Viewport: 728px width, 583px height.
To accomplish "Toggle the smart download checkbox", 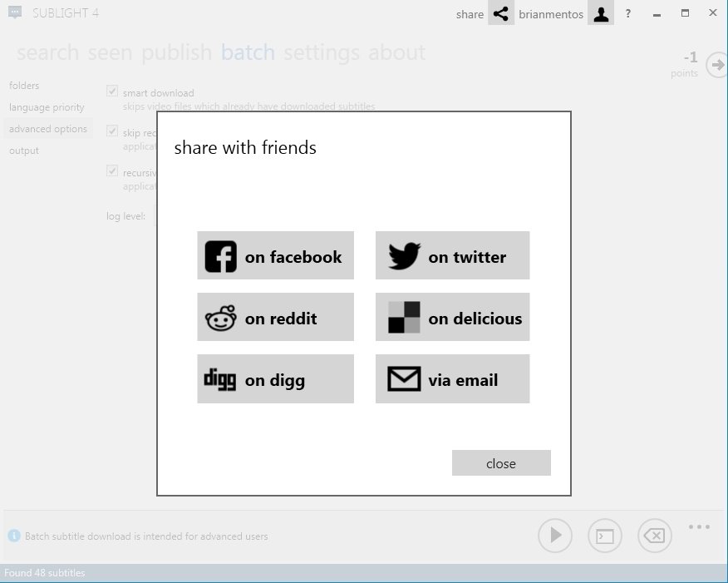I will (x=112, y=91).
